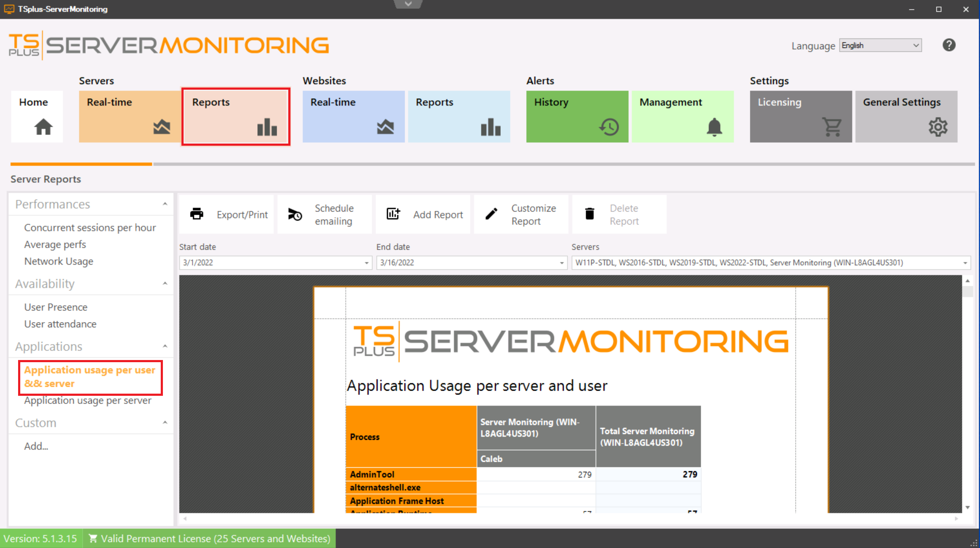Switch to the Home tab
Image resolution: width=980 pixels, height=548 pixels.
tap(37, 116)
